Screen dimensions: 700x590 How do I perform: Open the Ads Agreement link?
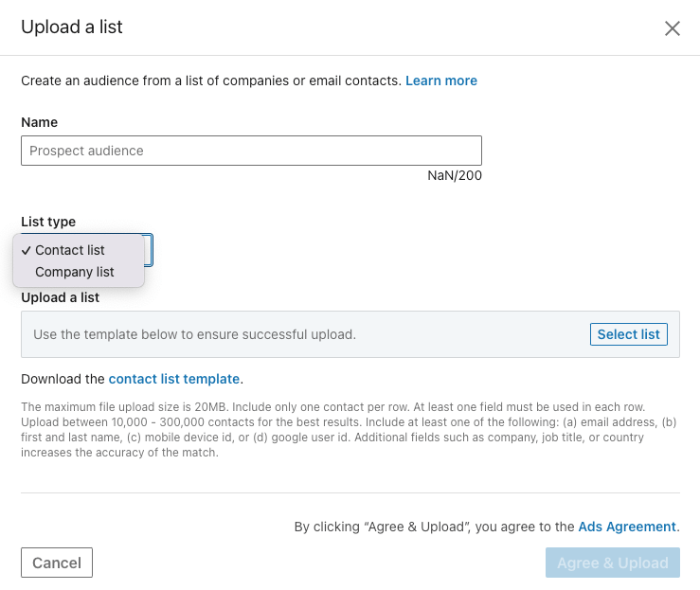(x=627, y=527)
